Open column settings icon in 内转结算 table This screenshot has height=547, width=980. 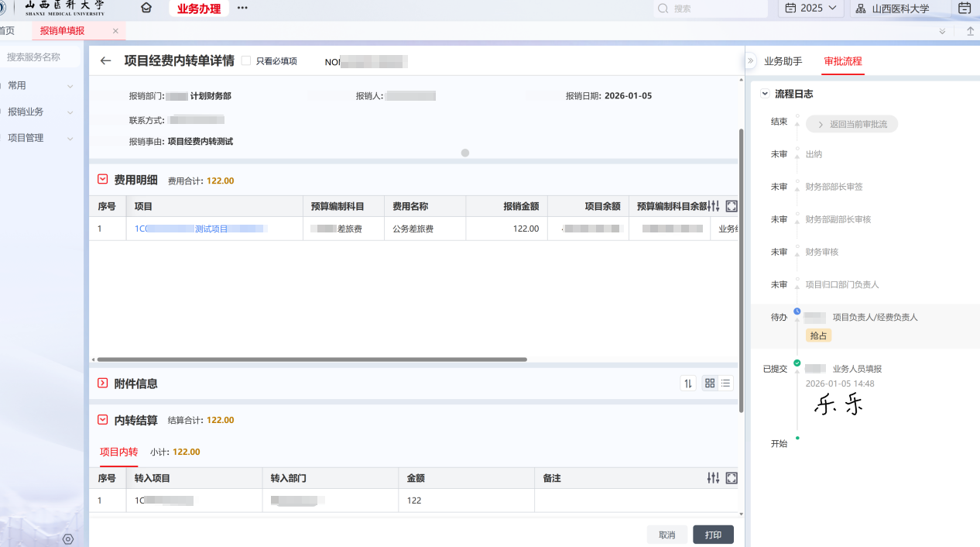(714, 478)
